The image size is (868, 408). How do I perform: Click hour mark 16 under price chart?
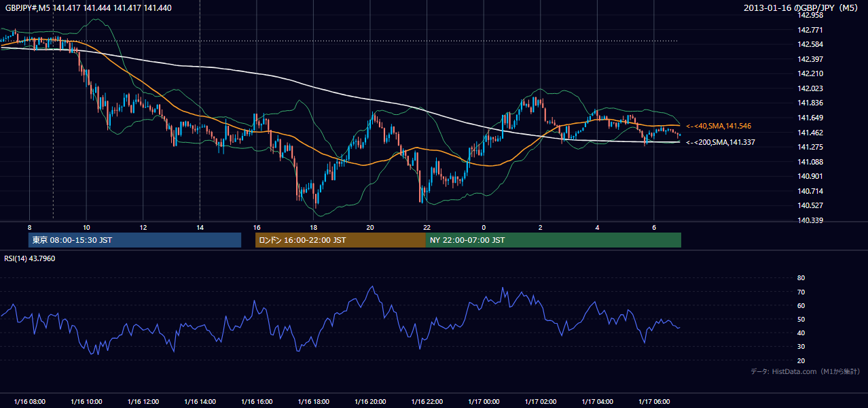point(257,227)
